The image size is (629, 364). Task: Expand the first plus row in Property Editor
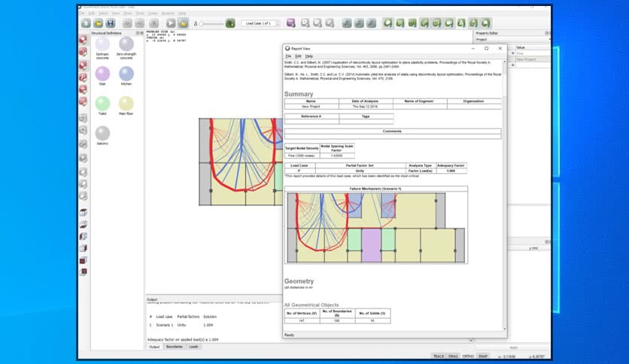[512, 53]
